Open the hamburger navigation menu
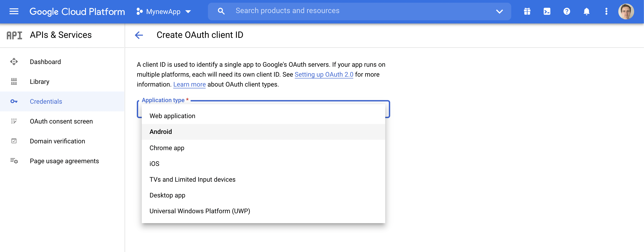 [14, 11]
